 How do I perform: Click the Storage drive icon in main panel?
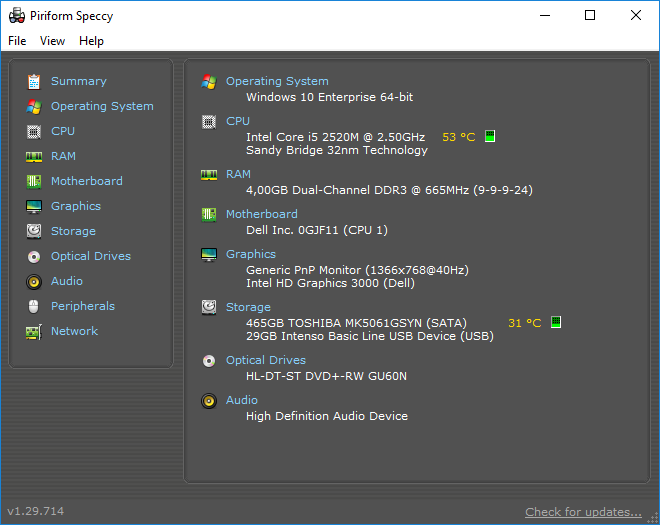[209, 308]
